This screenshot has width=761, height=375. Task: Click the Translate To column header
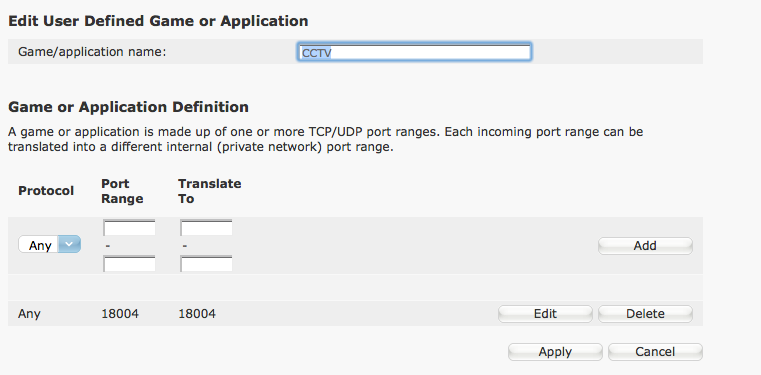click(x=210, y=191)
